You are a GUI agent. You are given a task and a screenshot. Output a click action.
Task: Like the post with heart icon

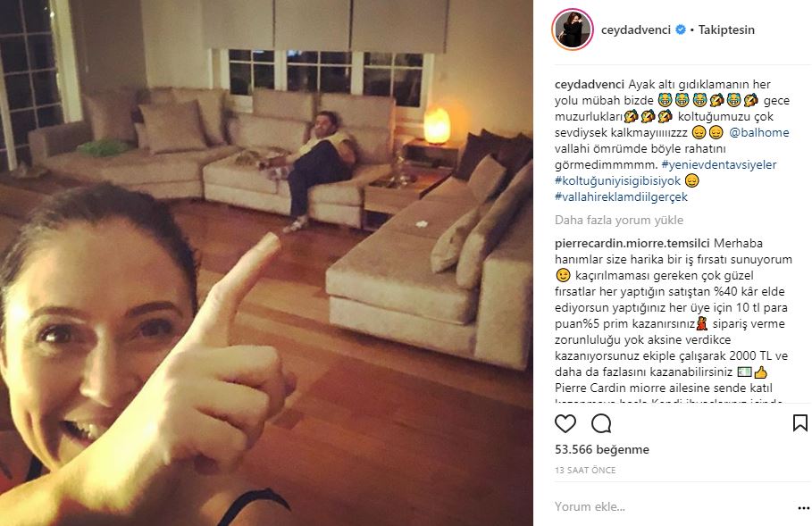(565, 423)
